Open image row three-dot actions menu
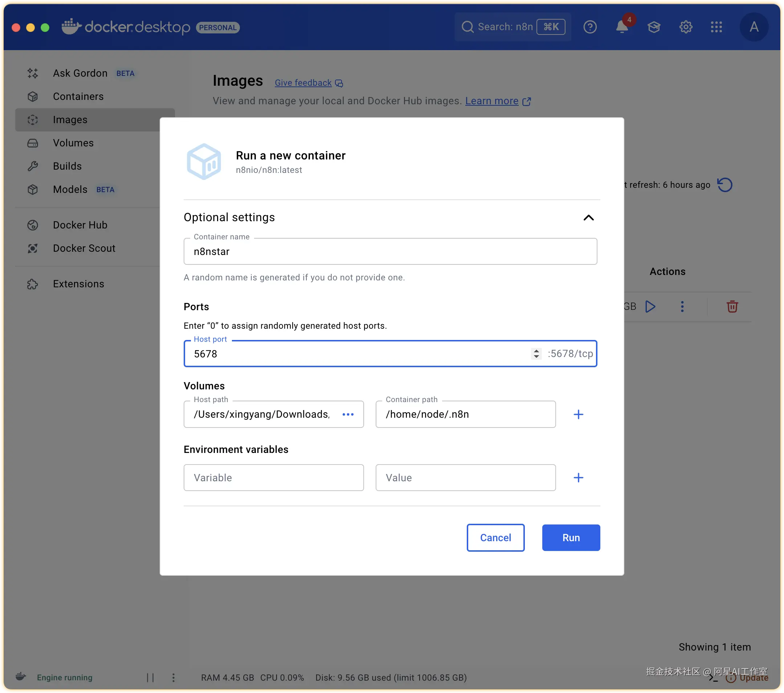 click(682, 307)
